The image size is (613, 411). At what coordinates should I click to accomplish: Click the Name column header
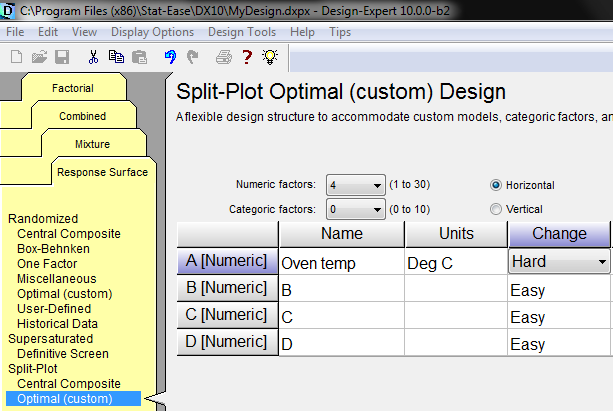342,234
